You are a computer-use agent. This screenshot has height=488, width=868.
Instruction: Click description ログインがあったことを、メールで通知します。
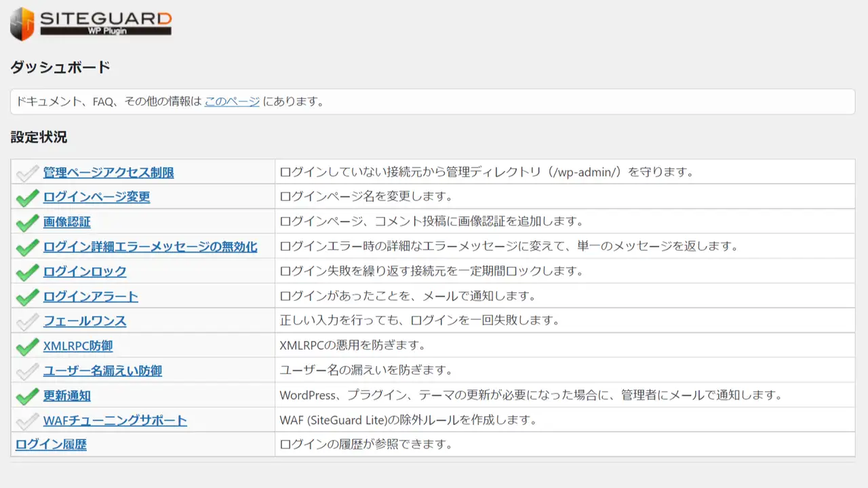408,296
